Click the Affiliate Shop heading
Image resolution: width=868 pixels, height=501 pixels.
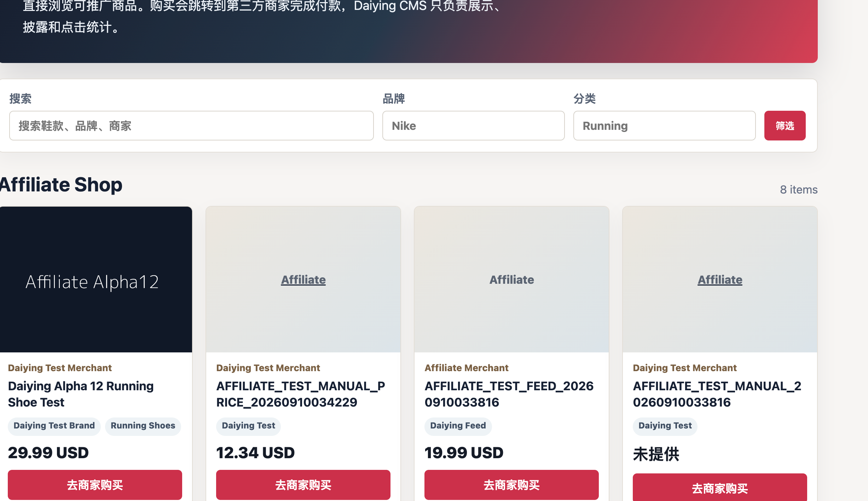tap(61, 185)
